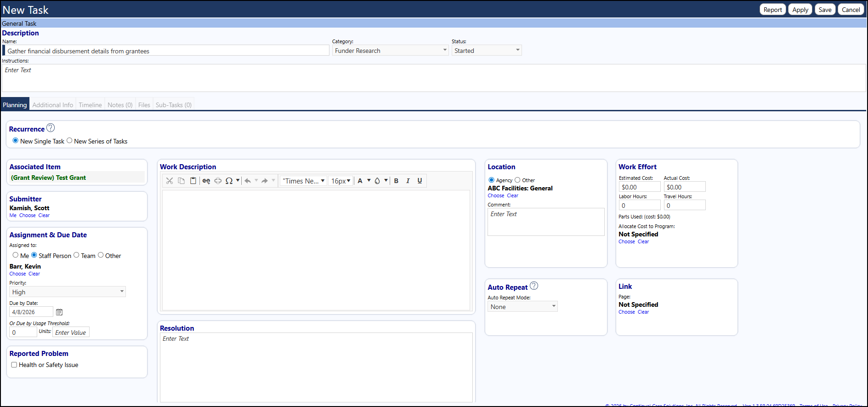Select Other assignment option
Viewport: 868px width, 407px height.
tap(101, 255)
